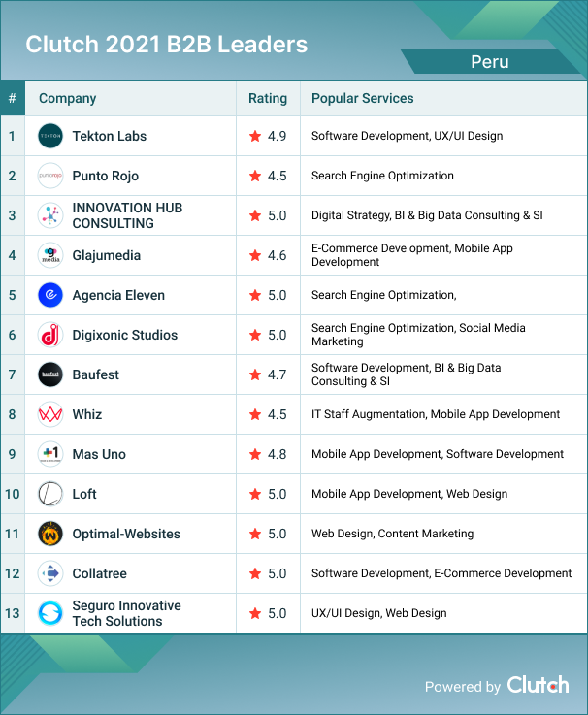Click the Company column header
This screenshot has height=715, width=588.
click(67, 98)
